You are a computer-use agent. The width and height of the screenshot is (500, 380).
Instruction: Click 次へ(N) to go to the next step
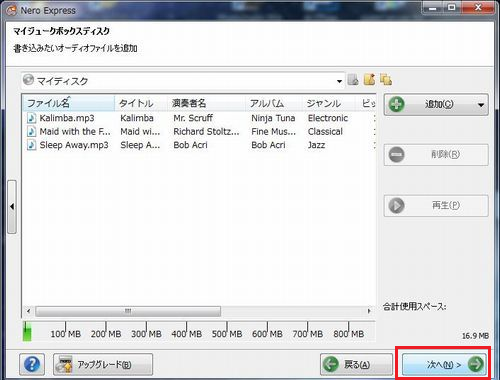pyautogui.click(x=444, y=364)
